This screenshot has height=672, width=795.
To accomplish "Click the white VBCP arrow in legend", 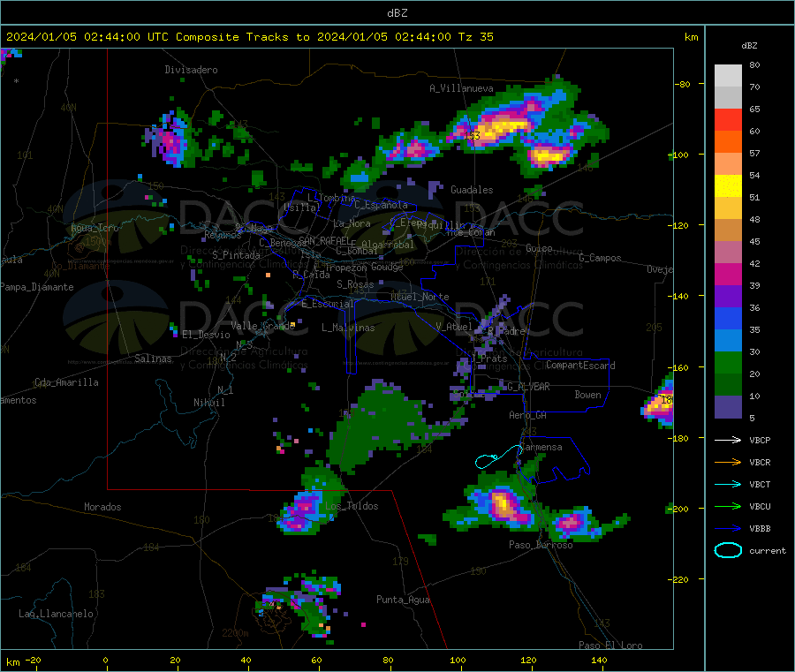I will 728,440.
